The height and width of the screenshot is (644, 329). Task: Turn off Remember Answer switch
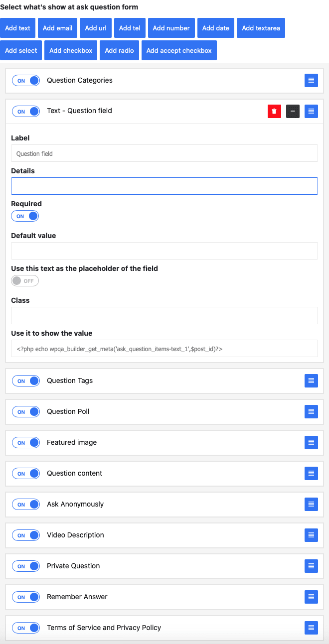[26, 597]
